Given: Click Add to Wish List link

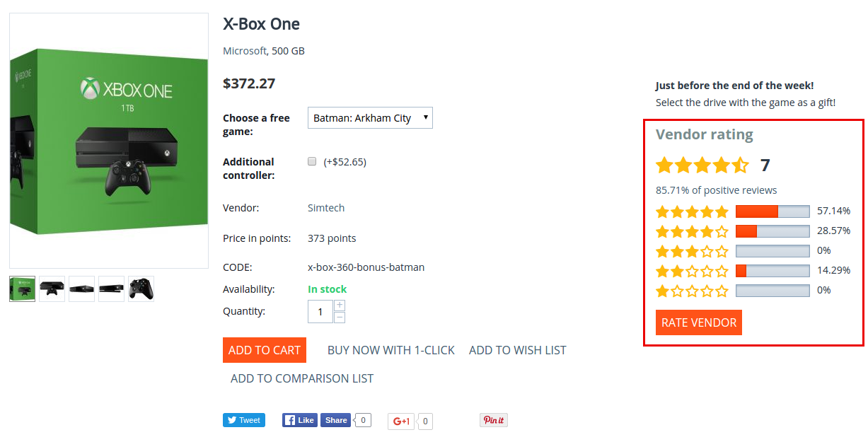Looking at the screenshot, I should tap(518, 350).
